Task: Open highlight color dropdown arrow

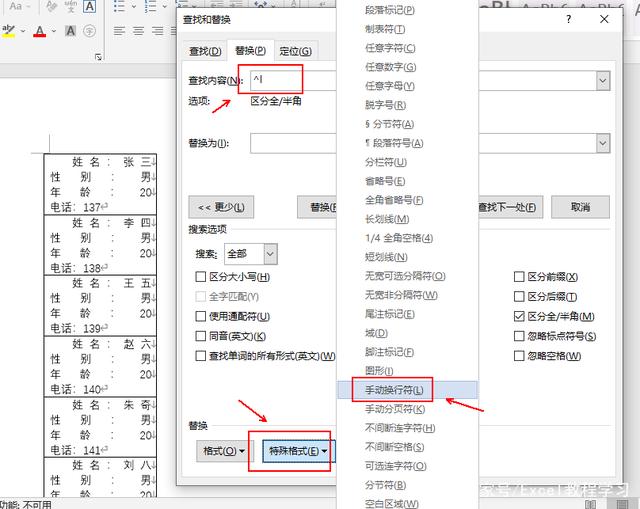Action: click(23, 31)
